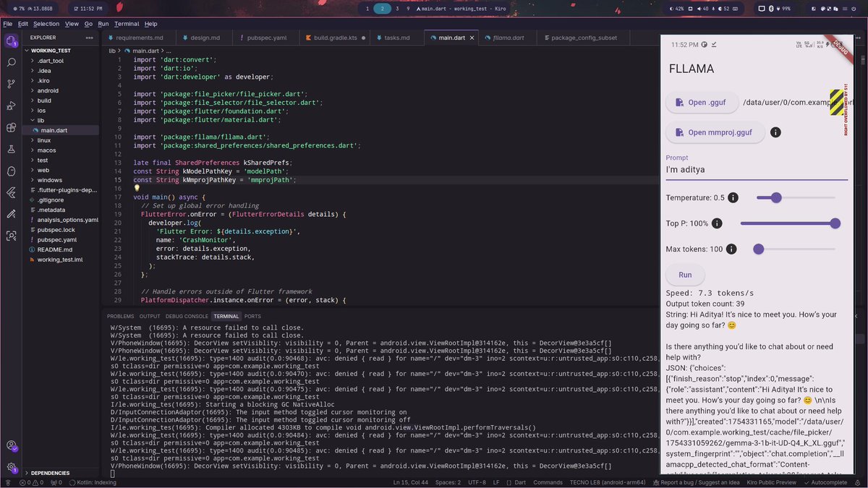Click Open .gguf button in app
Viewport: 868px width, 488px height.
(701, 103)
